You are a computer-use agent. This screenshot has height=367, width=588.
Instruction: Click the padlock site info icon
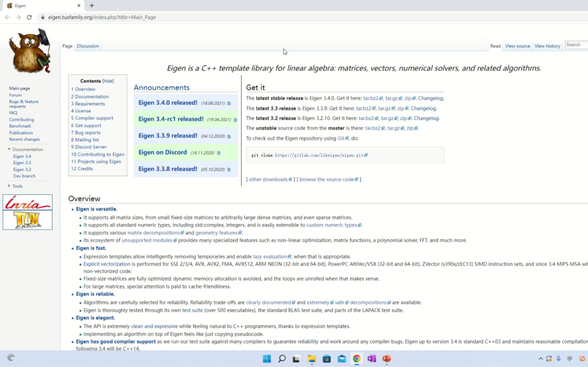click(43, 17)
